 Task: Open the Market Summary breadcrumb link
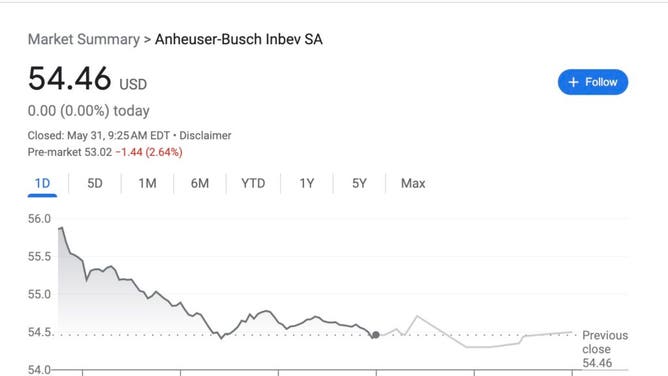[x=84, y=39]
